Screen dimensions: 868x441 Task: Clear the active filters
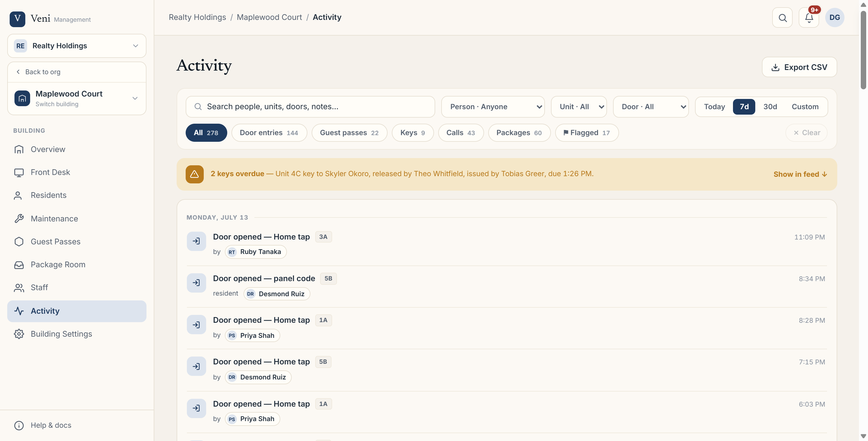806,132
